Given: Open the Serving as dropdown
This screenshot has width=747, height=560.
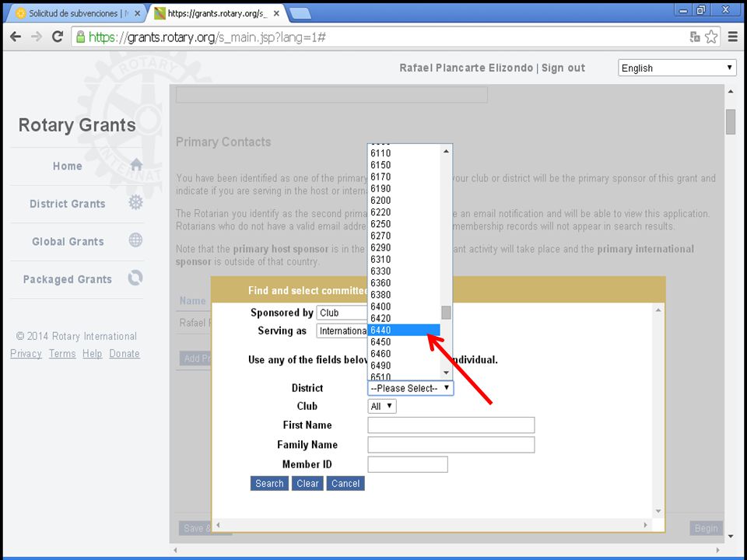Looking at the screenshot, I should click(x=342, y=331).
